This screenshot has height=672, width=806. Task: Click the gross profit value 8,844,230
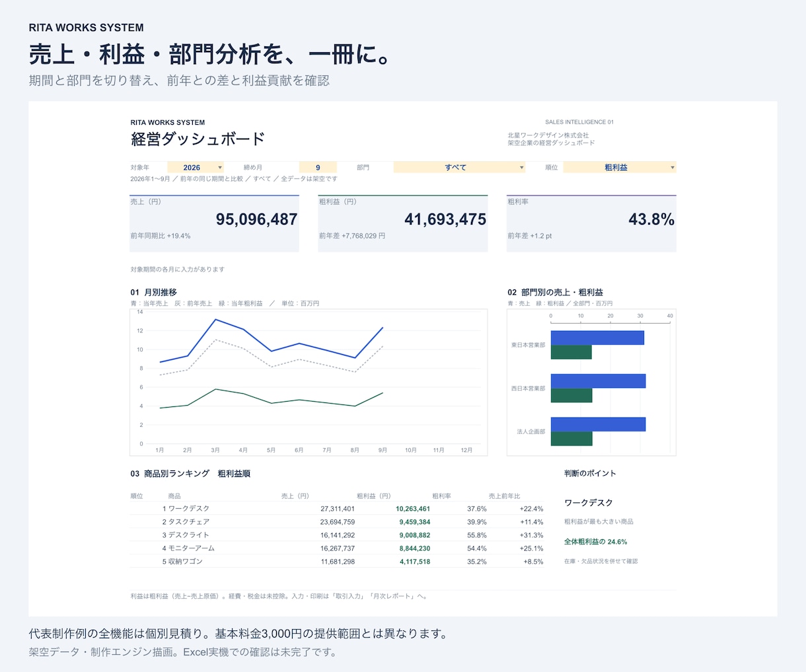415,548
